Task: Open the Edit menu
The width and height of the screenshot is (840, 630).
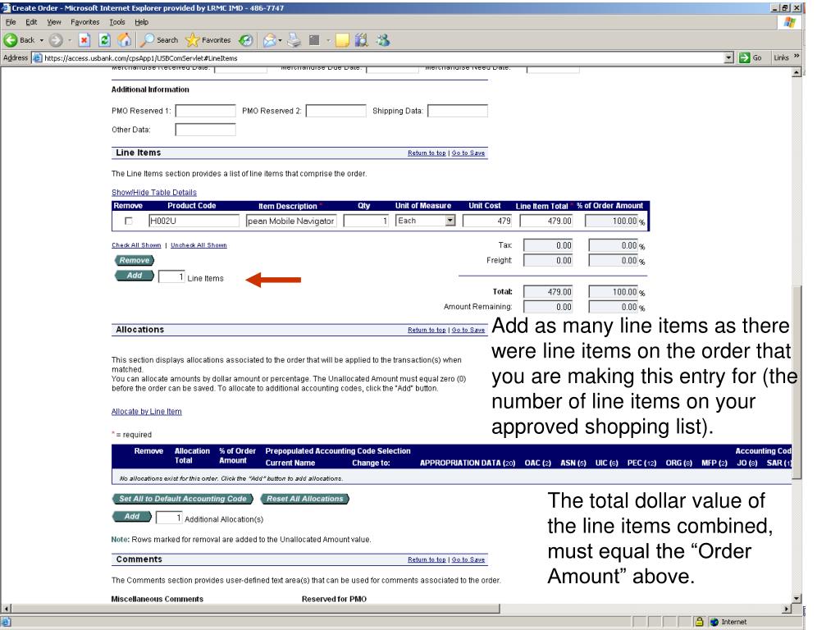Action: pos(32,22)
